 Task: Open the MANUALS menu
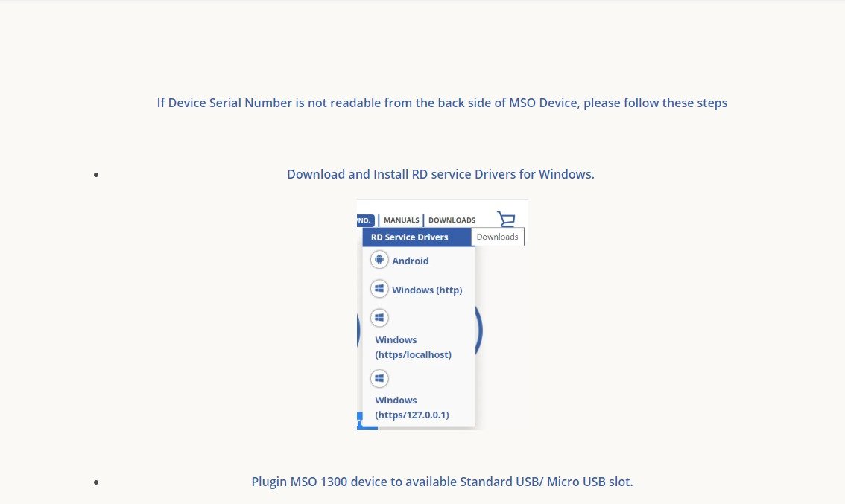pyautogui.click(x=401, y=220)
